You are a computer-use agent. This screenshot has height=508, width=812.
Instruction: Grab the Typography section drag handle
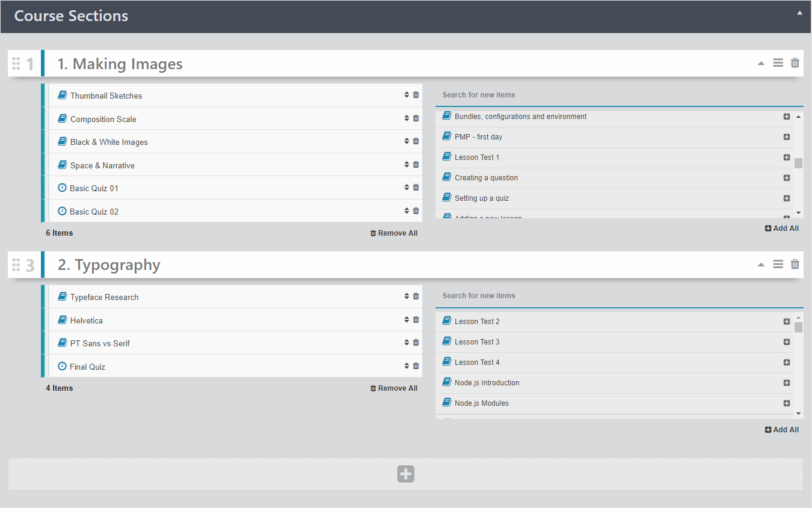pyautogui.click(x=16, y=265)
